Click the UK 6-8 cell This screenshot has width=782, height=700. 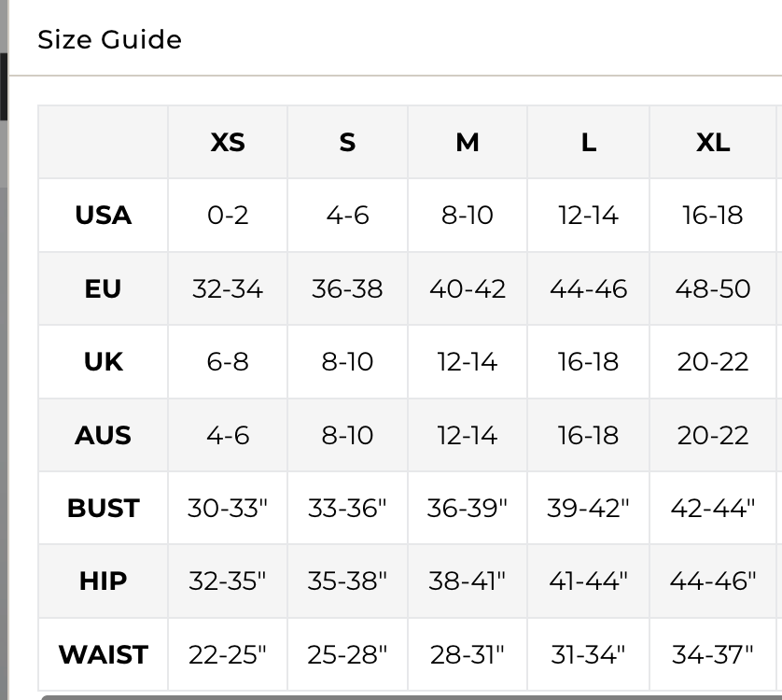click(x=228, y=361)
